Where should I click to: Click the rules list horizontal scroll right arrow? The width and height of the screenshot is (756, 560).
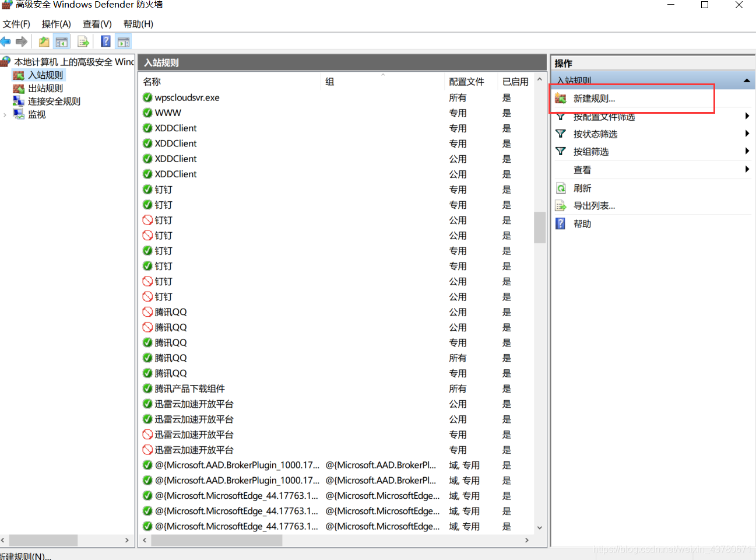(x=527, y=540)
